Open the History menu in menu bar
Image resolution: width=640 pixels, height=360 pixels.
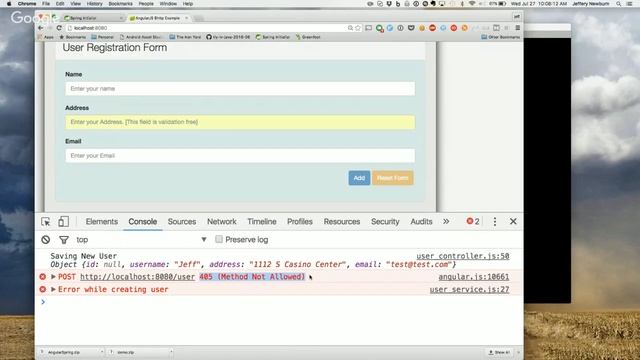tap(94, 4)
